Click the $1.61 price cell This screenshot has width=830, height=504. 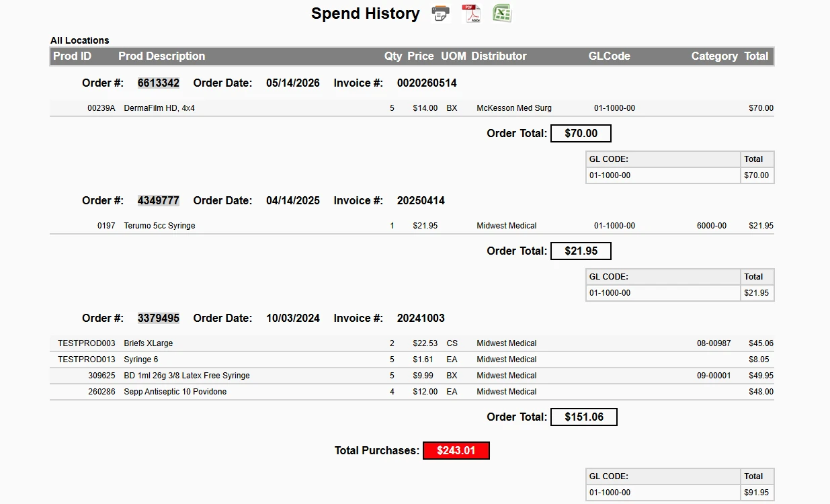tap(423, 359)
